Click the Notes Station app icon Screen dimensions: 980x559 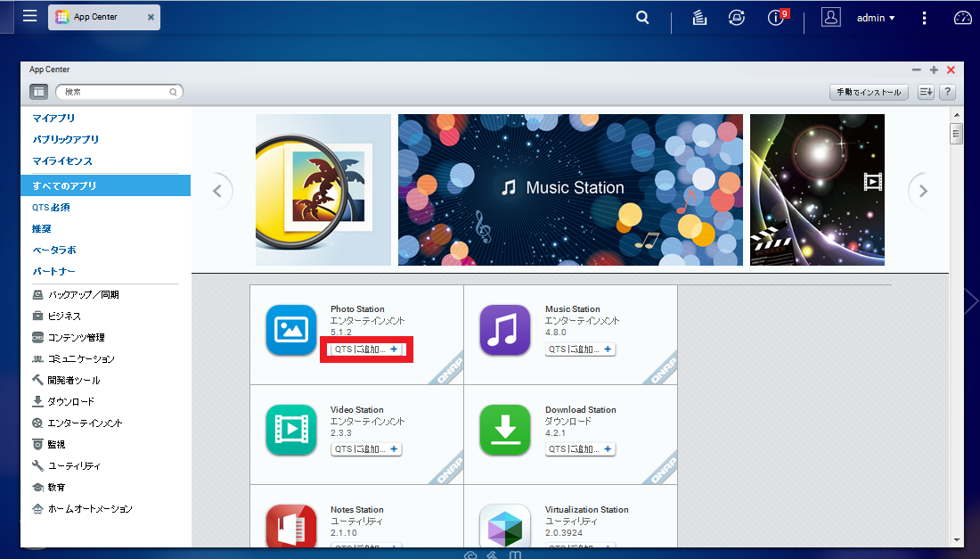(291, 525)
